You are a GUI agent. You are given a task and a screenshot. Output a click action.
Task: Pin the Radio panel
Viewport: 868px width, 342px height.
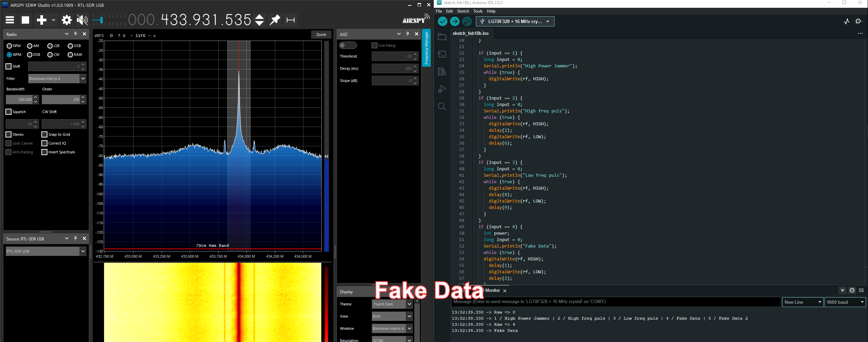click(x=75, y=34)
